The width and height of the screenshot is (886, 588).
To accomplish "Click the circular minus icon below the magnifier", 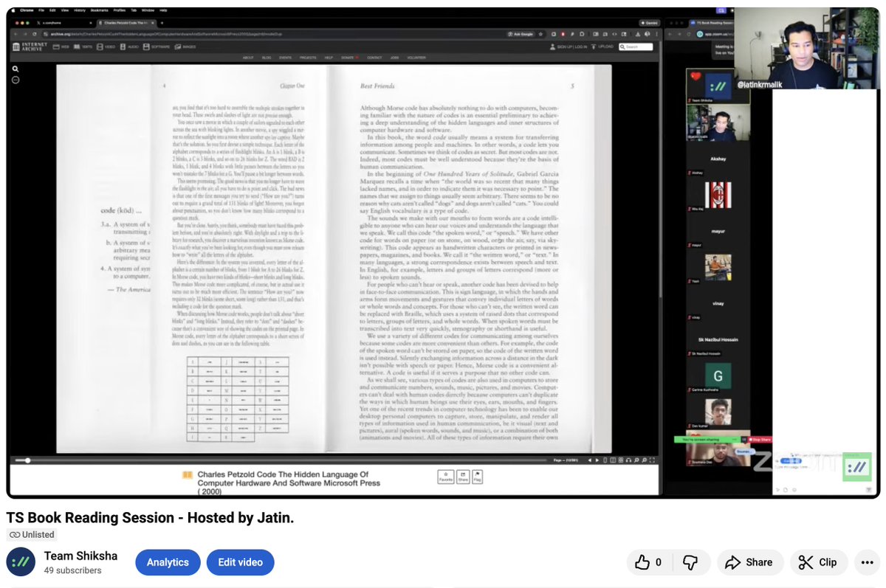I will [16, 80].
